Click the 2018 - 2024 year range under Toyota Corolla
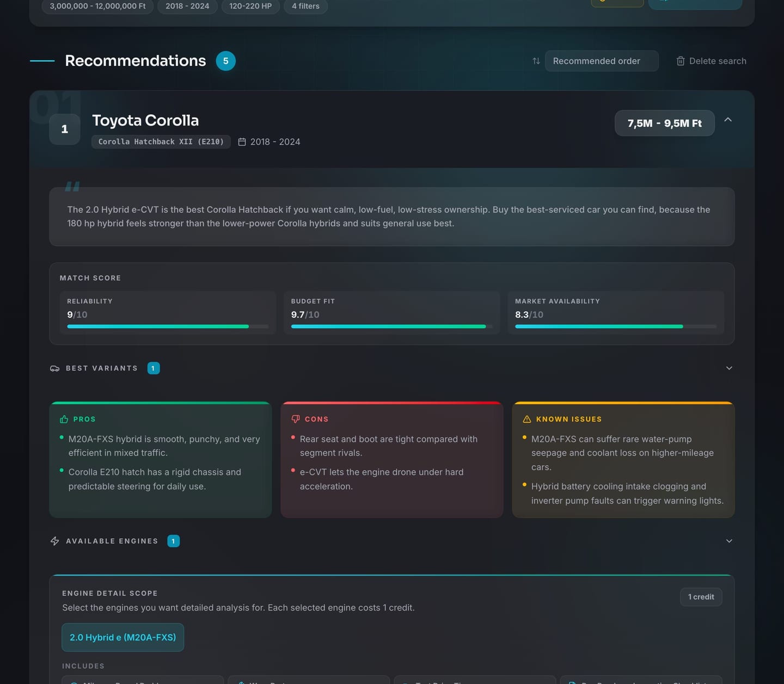This screenshot has height=684, width=784. (275, 141)
